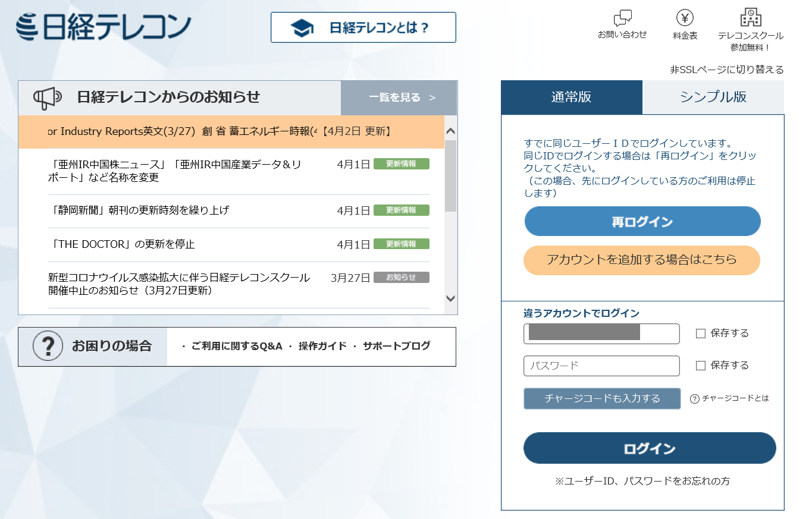This screenshot has width=812, height=519.
Task: Click 更新情報 badge on THE DOCTOR row
Action: click(402, 244)
